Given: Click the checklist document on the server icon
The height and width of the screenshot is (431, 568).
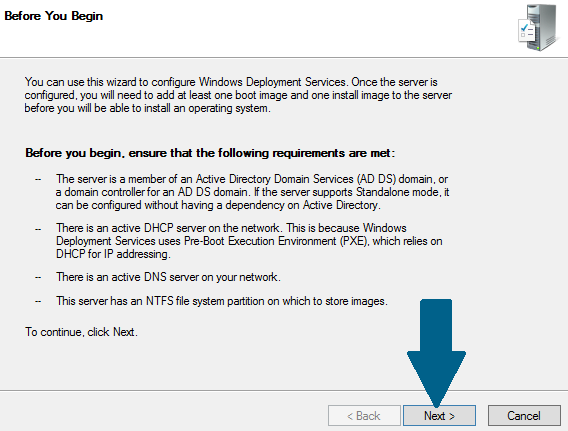Looking at the screenshot, I should click(527, 32).
